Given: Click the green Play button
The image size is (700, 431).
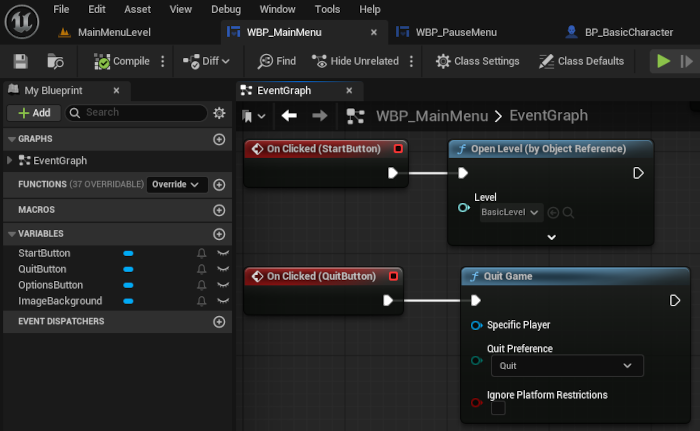Looking at the screenshot, I should click(x=663, y=61).
